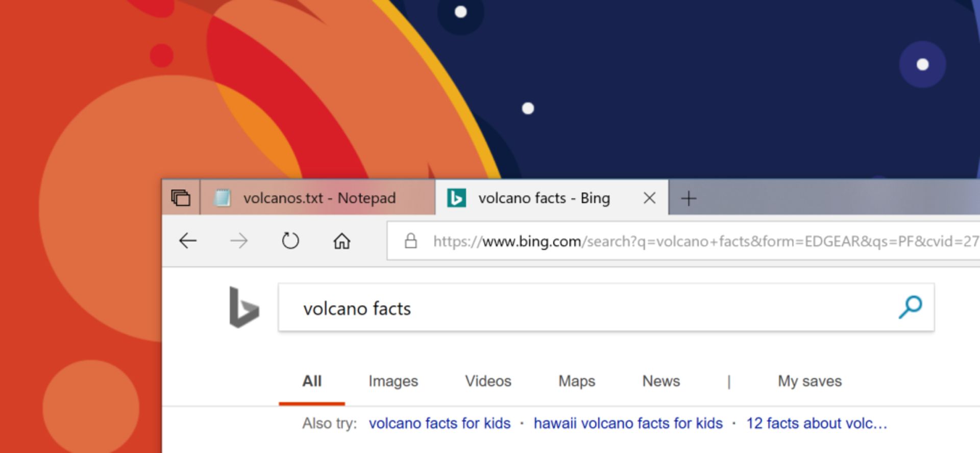Open a new tab with plus icon
980x453 pixels.
(689, 198)
